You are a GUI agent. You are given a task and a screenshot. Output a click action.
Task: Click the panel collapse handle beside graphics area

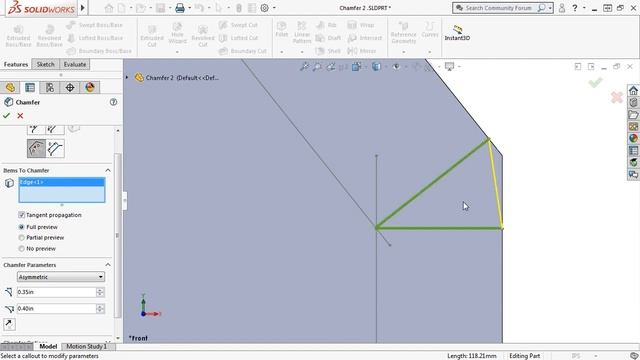124,200
